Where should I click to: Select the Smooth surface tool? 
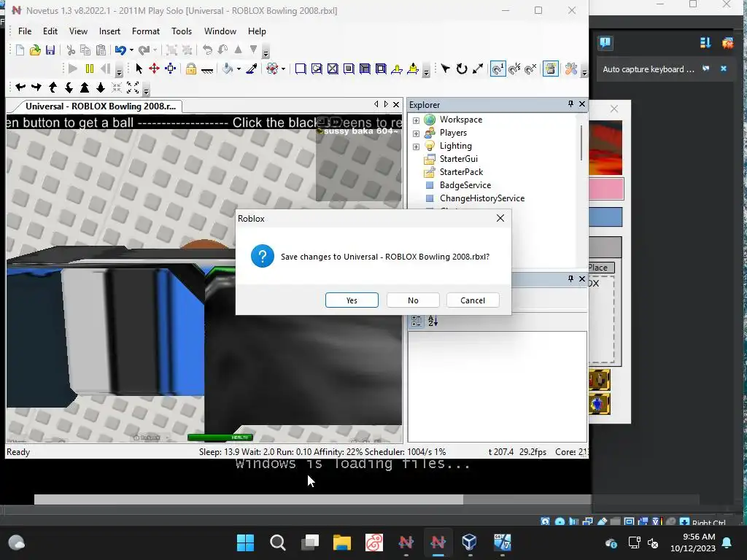pos(300,69)
